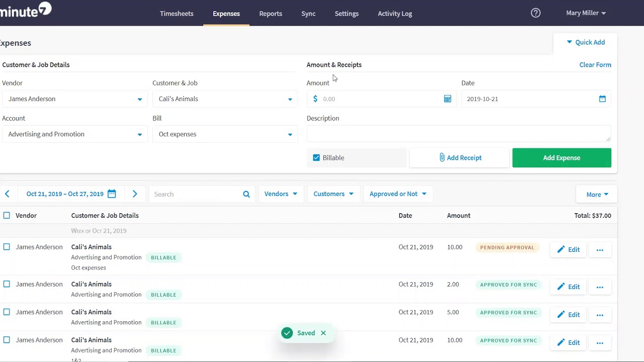Advance to next week with right arrow
Image resolution: width=644 pixels, height=362 pixels.
(135, 194)
